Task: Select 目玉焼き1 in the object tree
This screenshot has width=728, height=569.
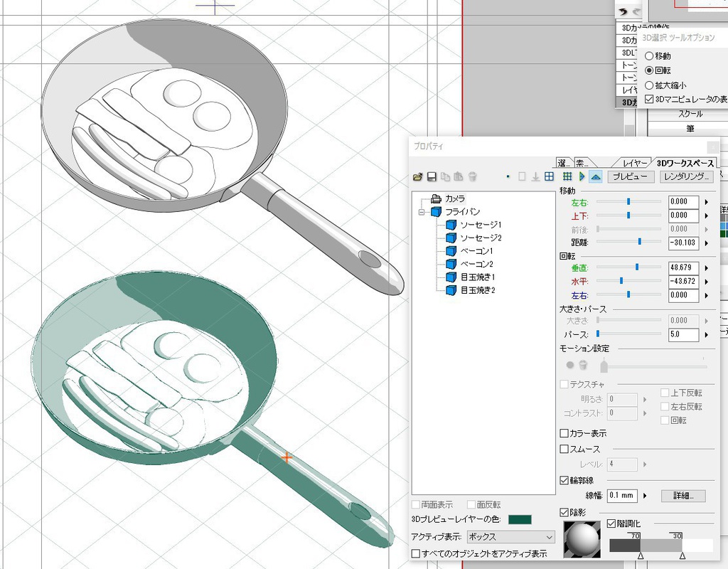Action: click(x=477, y=277)
